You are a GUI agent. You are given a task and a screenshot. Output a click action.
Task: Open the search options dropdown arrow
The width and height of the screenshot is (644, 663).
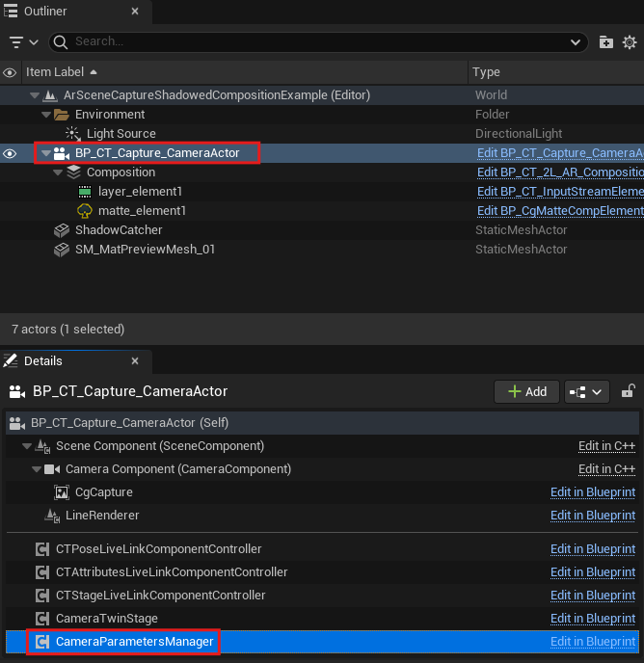(577, 42)
